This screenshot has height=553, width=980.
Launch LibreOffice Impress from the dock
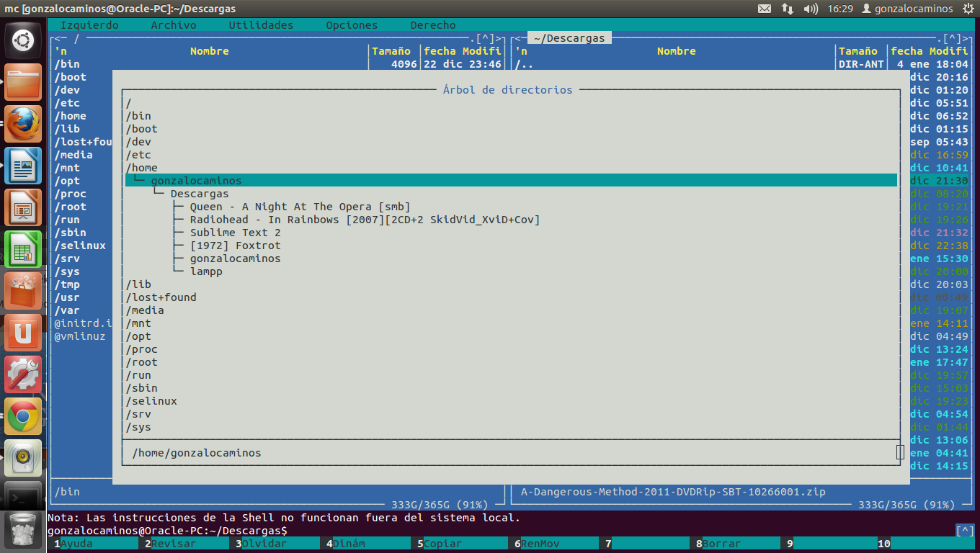click(23, 207)
